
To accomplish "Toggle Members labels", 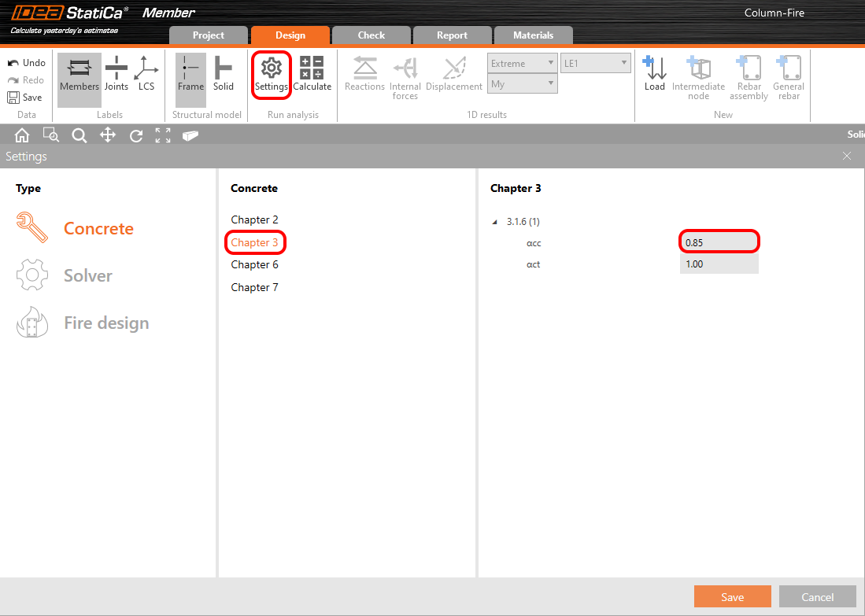I will (x=79, y=74).
